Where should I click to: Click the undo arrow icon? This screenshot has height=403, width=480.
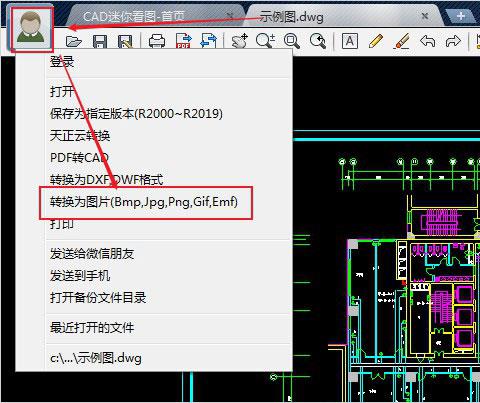point(428,41)
